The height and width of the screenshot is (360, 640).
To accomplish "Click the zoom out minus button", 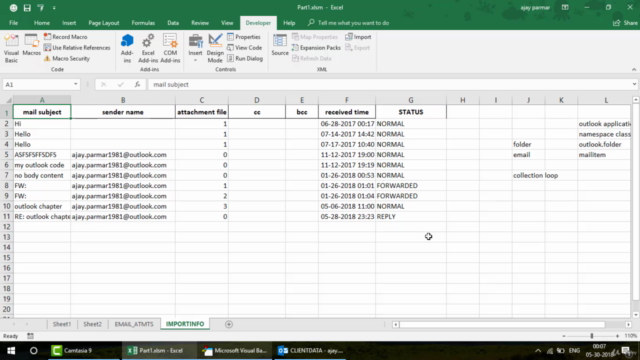I will click(x=564, y=336).
